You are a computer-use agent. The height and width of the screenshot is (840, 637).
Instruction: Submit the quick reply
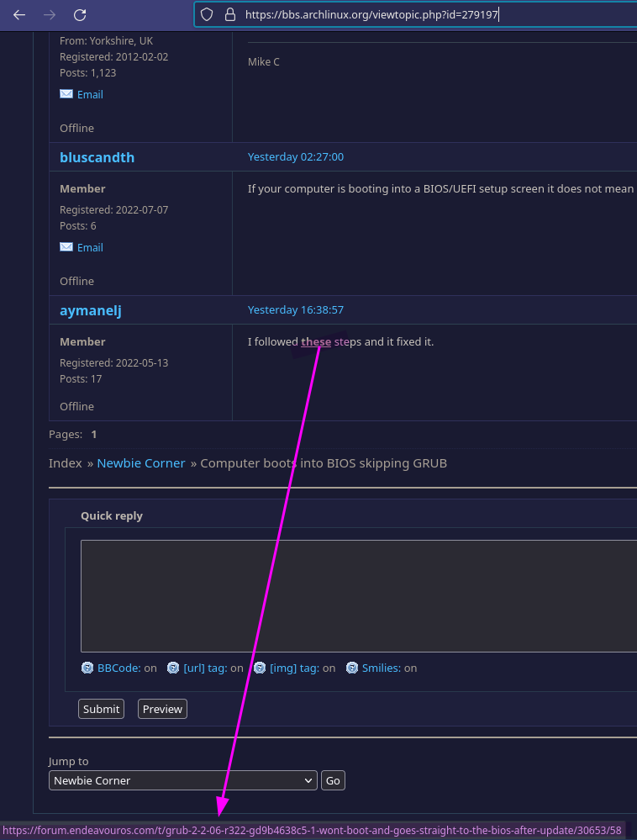101,709
